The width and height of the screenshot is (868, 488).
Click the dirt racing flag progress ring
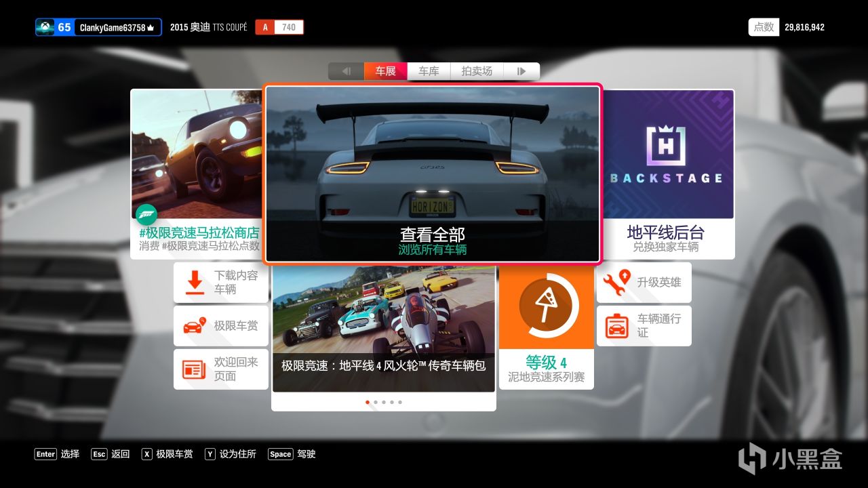546,306
